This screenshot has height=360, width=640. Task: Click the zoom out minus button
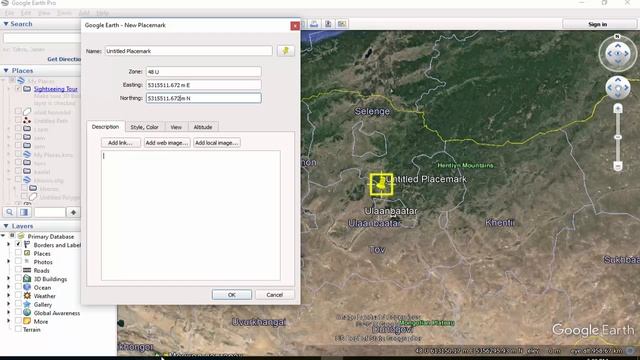click(618, 166)
